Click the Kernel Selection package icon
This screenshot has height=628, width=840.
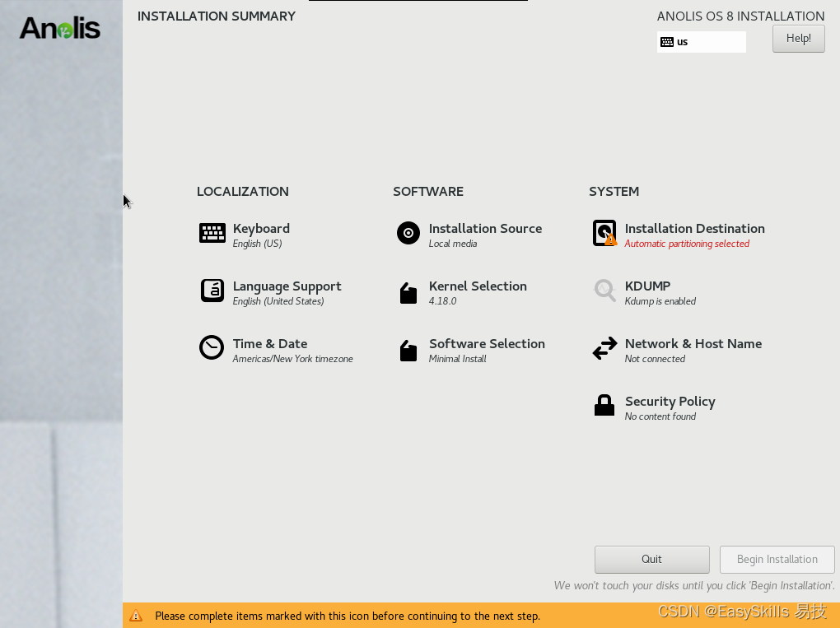coord(408,293)
